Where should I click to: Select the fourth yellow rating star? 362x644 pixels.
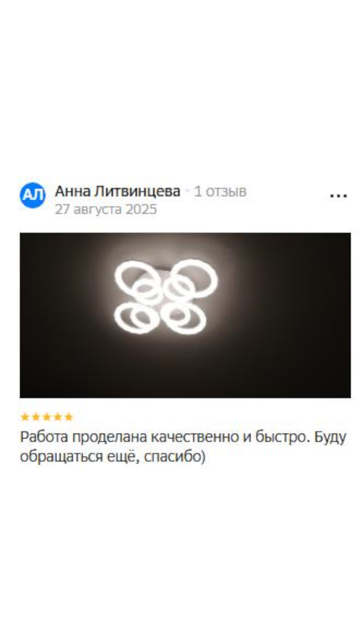58,417
